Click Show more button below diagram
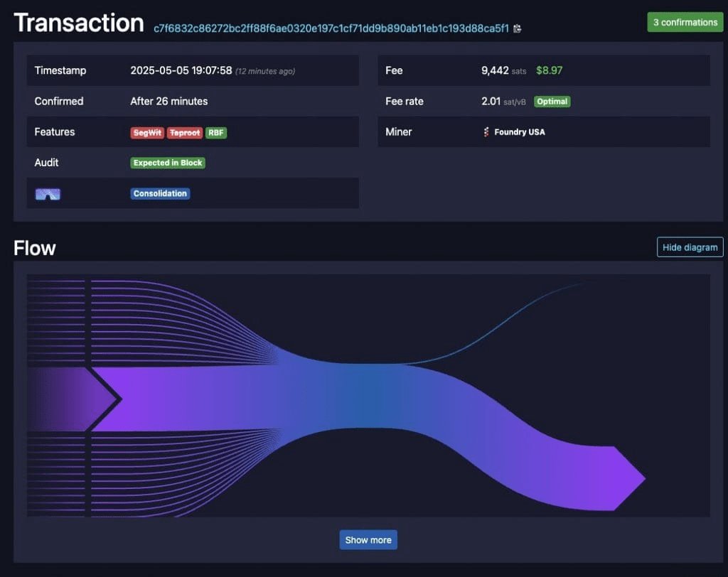This screenshot has width=728, height=577. (x=368, y=540)
